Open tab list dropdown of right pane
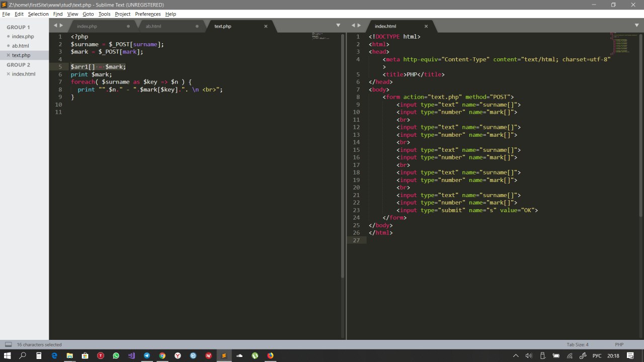This screenshot has width=644, height=362. point(636,25)
